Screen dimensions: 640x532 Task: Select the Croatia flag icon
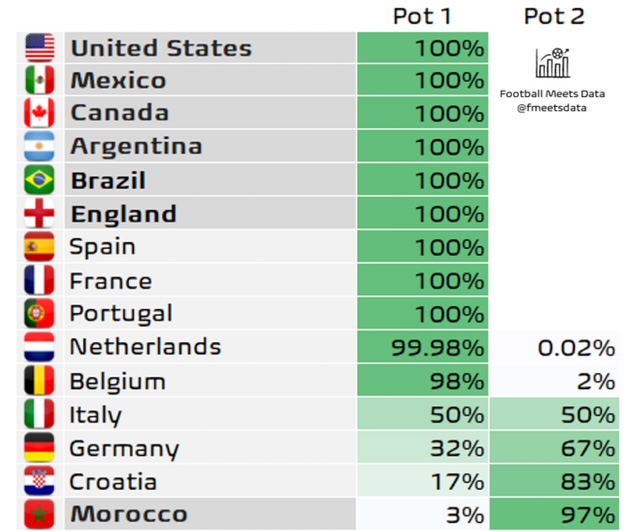point(39,482)
